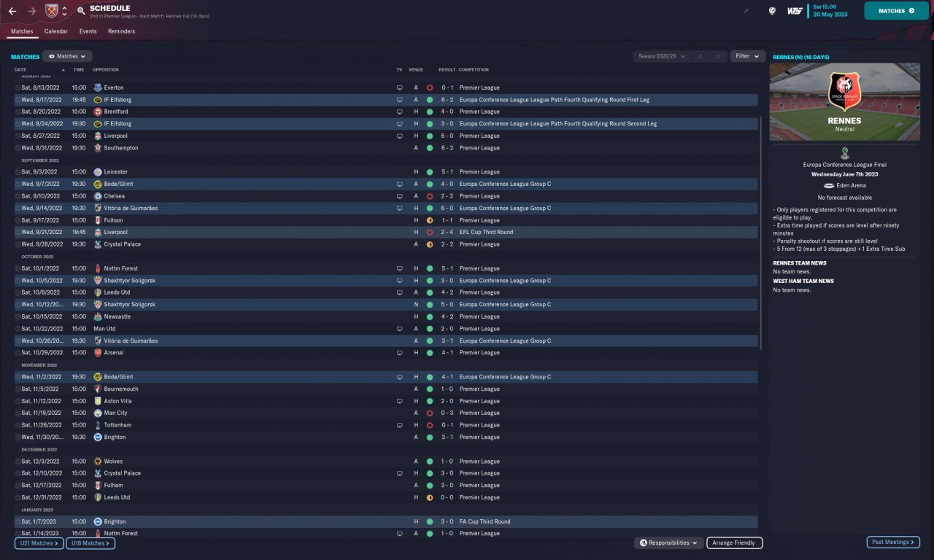This screenshot has width=934, height=560.
Task: Click the WTS logo in the header
Action: 795,11
